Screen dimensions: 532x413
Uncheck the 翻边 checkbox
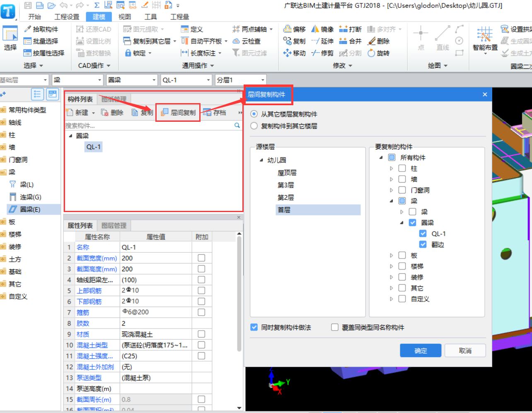coord(423,244)
